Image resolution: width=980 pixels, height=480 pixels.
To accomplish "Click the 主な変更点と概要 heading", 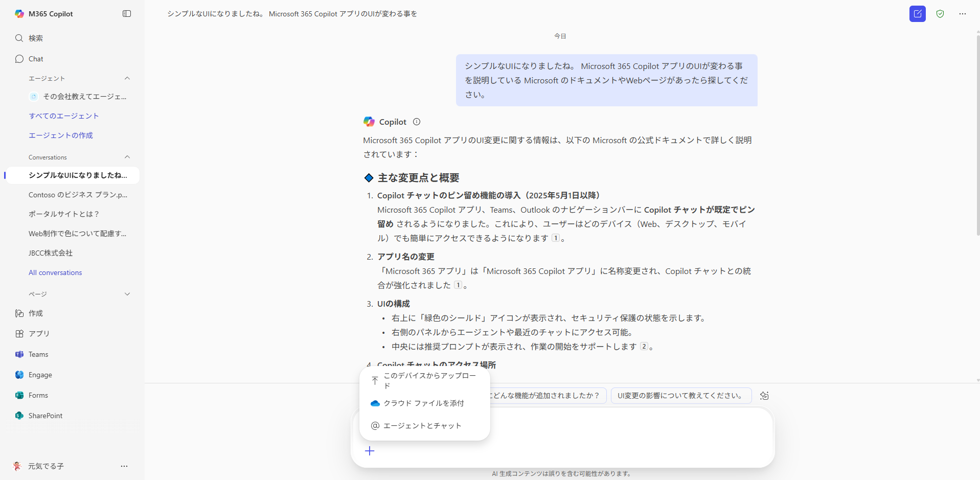I will [418, 178].
